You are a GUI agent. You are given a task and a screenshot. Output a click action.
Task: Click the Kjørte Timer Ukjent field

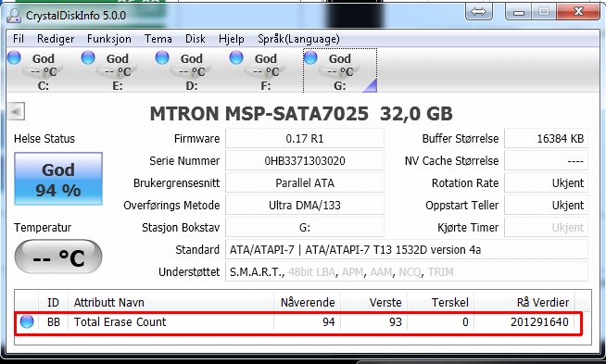pyautogui.click(x=546, y=227)
